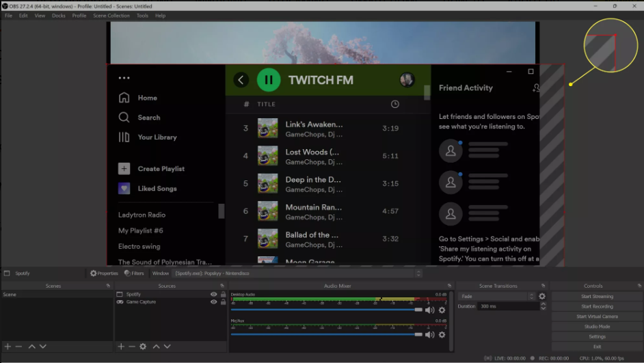The width and height of the screenshot is (644, 363).
Task: Open the Scene Collection menu
Action: pyautogui.click(x=111, y=16)
